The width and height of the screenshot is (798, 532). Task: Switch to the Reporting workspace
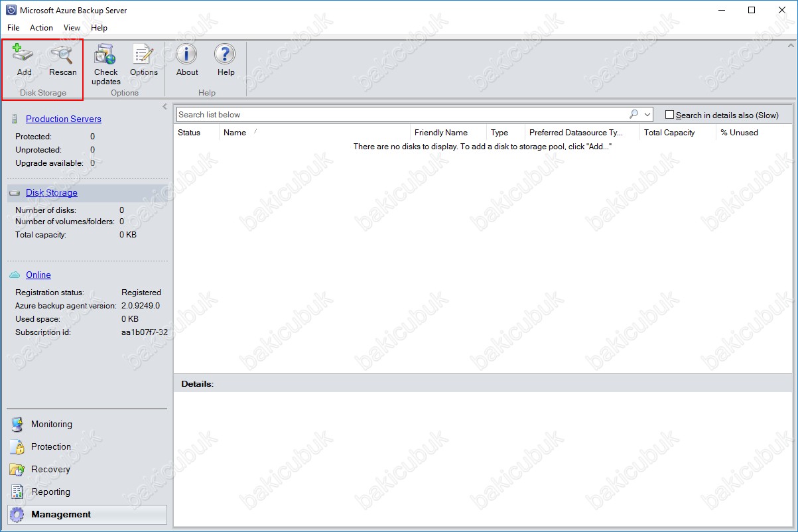[x=87, y=492]
